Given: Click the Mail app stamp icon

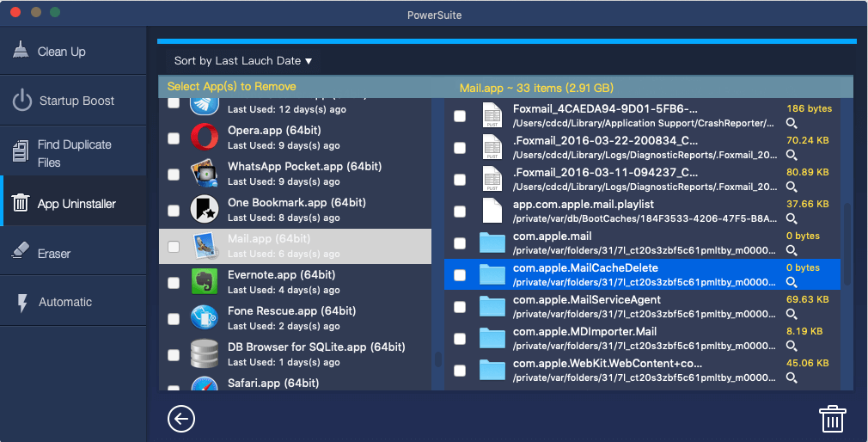Looking at the screenshot, I should 205,246.
